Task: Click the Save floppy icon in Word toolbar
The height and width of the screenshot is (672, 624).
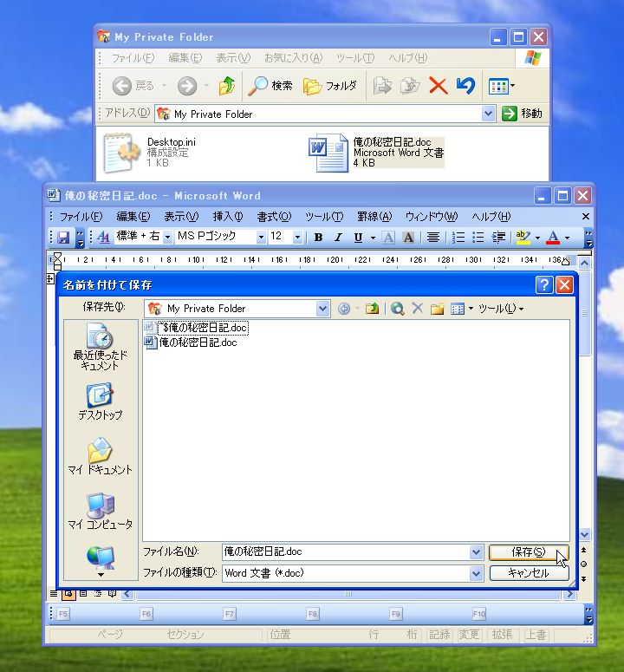Action: tap(63, 237)
